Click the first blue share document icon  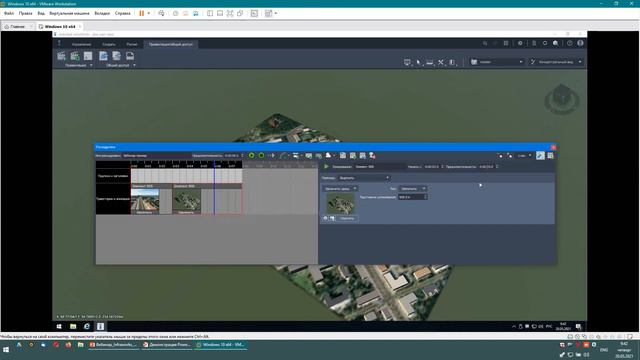(103, 56)
